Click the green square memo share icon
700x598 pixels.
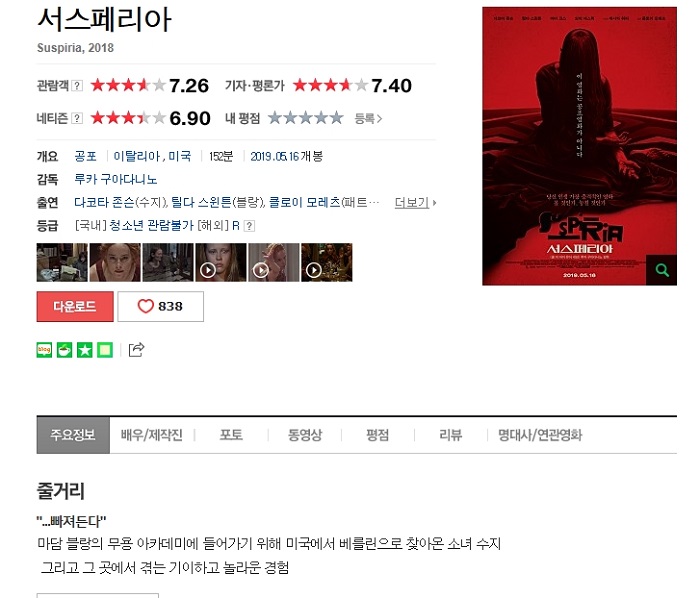pos(105,350)
